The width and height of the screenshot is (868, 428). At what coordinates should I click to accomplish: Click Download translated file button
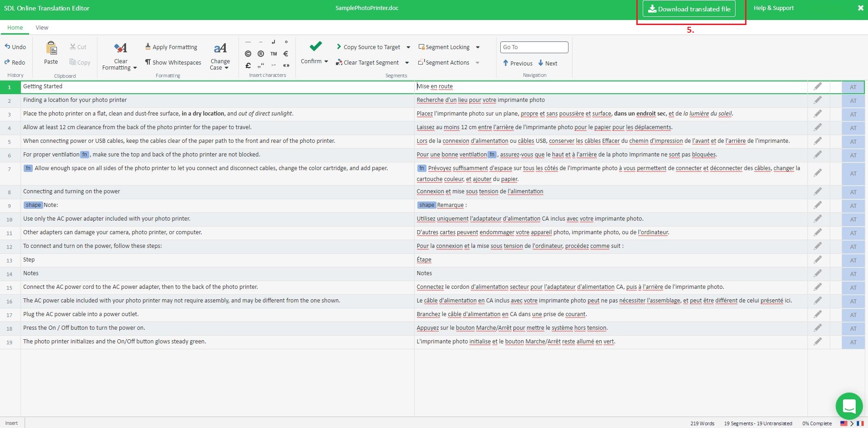pos(689,9)
